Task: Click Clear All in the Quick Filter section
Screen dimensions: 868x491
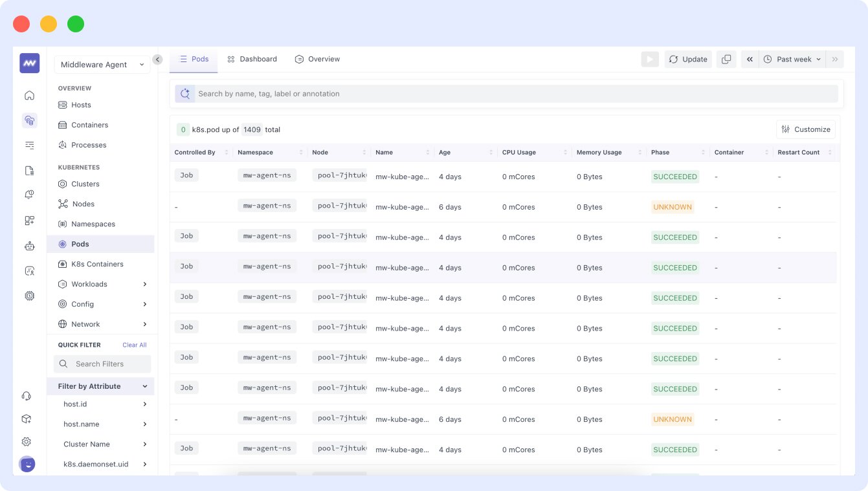Action: coord(134,345)
